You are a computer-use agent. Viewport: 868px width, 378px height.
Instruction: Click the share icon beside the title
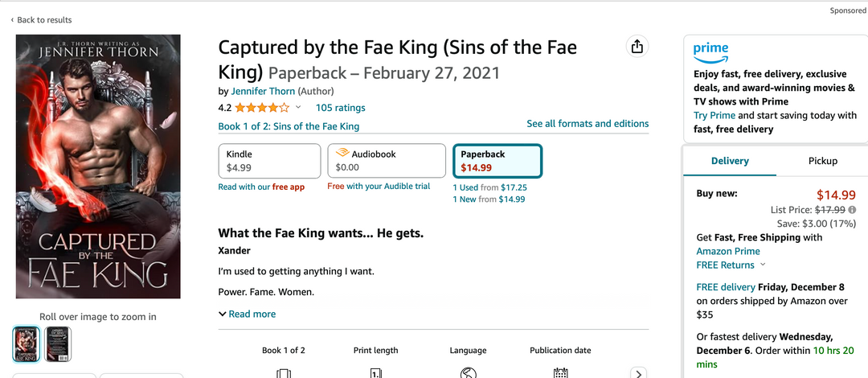coord(637,47)
